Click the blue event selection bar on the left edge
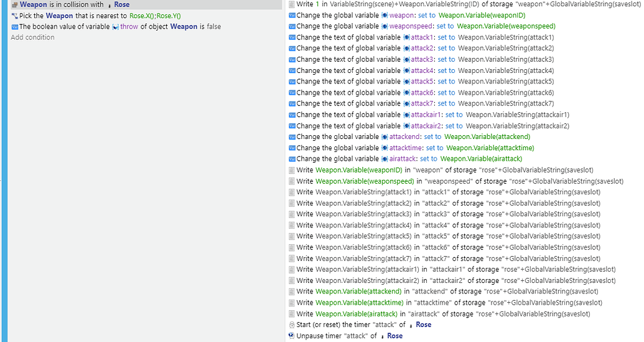644x342 pixels. coord(4,171)
